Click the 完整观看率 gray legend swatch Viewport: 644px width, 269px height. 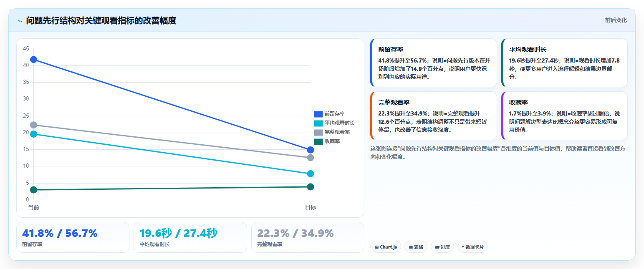318,132
